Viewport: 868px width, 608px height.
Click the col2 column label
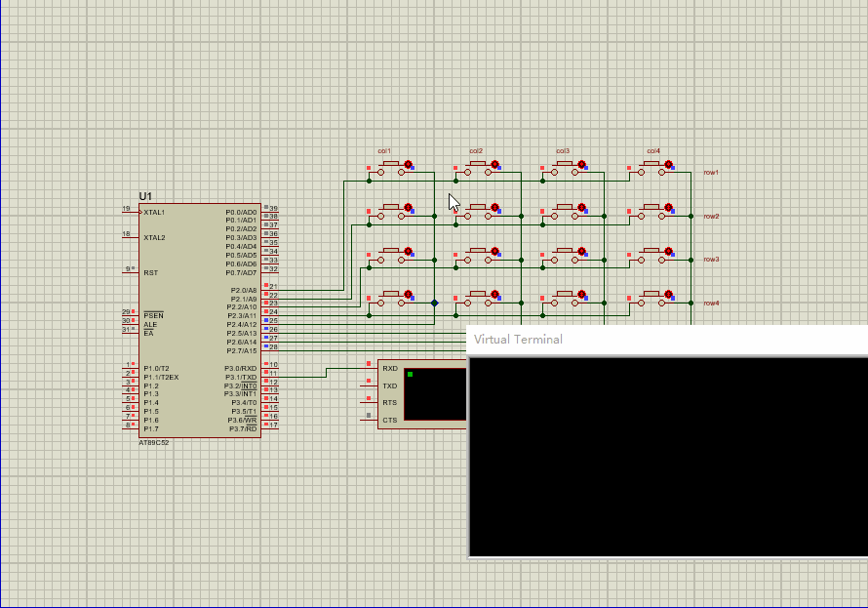pos(476,150)
